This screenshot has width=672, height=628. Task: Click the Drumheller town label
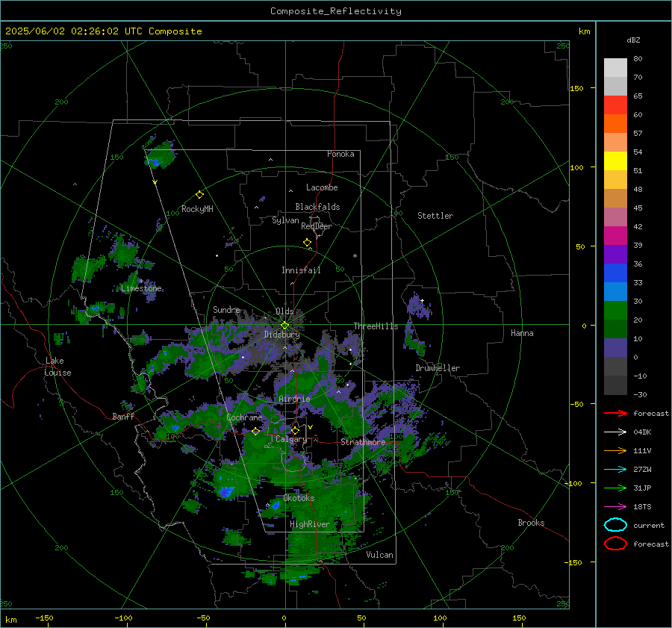(438, 368)
